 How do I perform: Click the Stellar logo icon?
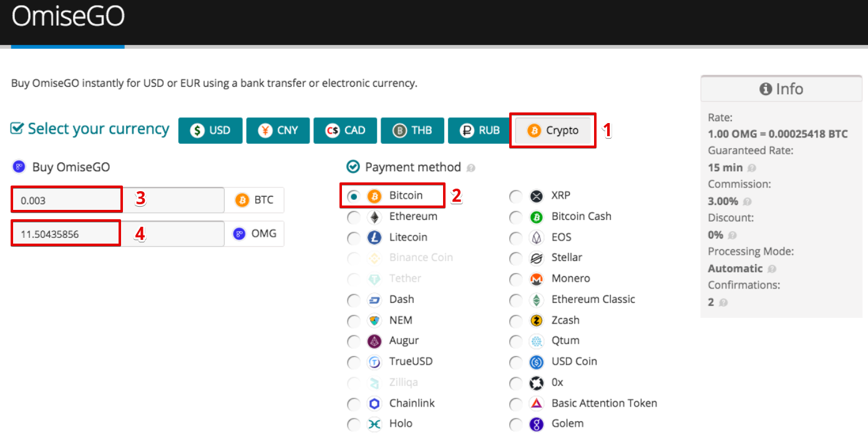(537, 259)
